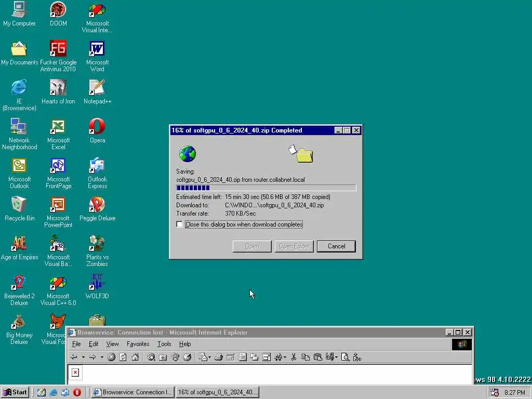Switch to Browservice Connection lost taskbar button
Viewport: 532px width, 399px height.
pos(133,392)
